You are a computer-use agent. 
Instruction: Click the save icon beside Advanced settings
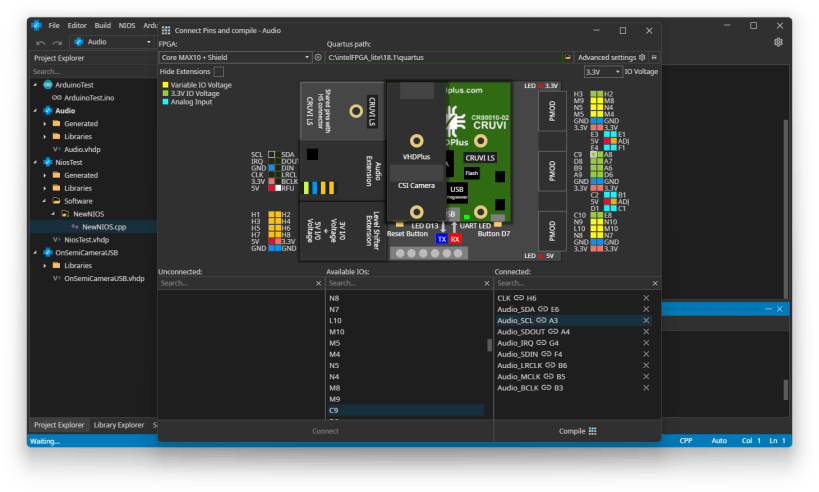click(x=654, y=57)
